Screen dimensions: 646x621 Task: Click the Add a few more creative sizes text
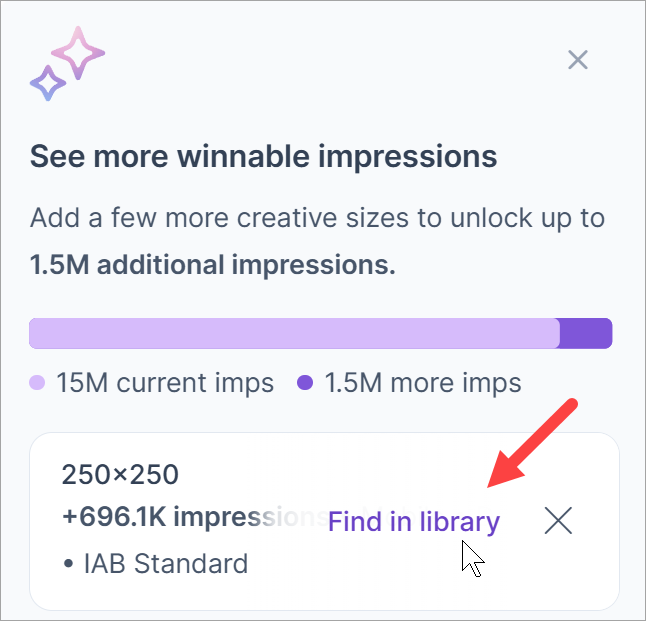[317, 218]
